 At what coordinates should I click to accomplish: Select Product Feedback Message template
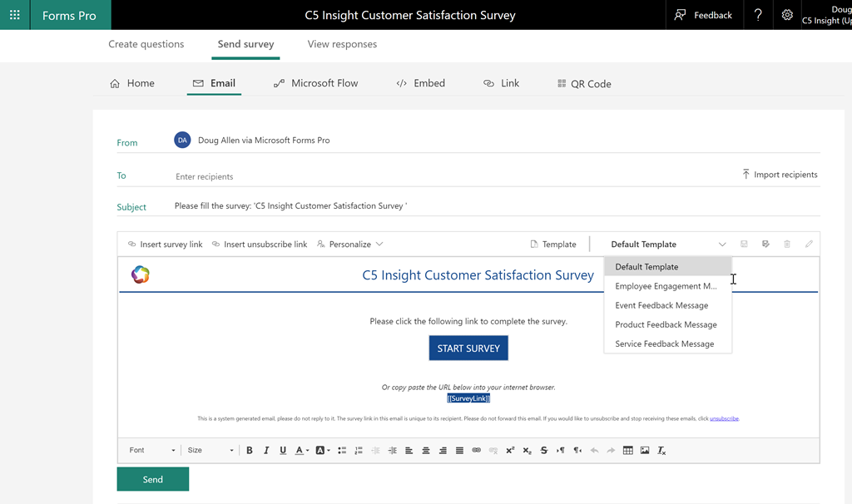click(668, 325)
